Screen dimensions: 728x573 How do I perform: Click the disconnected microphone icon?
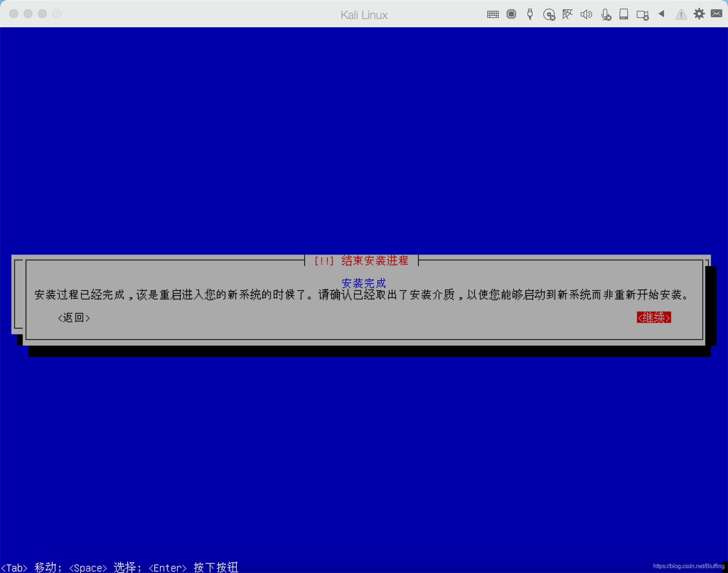(605, 15)
